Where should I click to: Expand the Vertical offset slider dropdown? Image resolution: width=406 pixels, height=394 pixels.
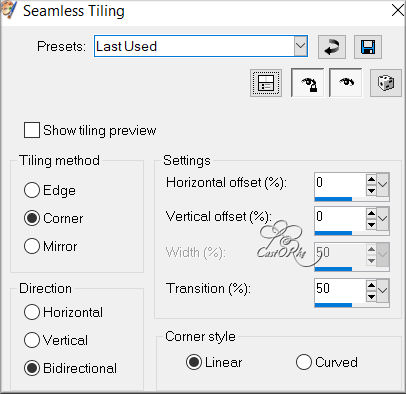[383, 218]
